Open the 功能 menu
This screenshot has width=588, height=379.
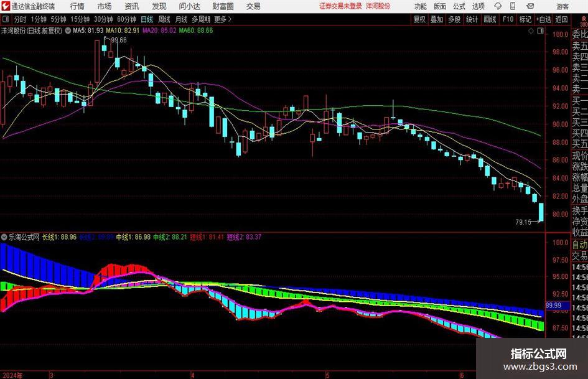pyautogui.click(x=421, y=6)
